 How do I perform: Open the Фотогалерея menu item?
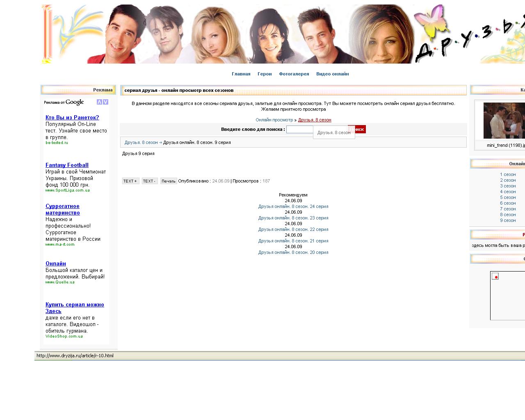[294, 74]
